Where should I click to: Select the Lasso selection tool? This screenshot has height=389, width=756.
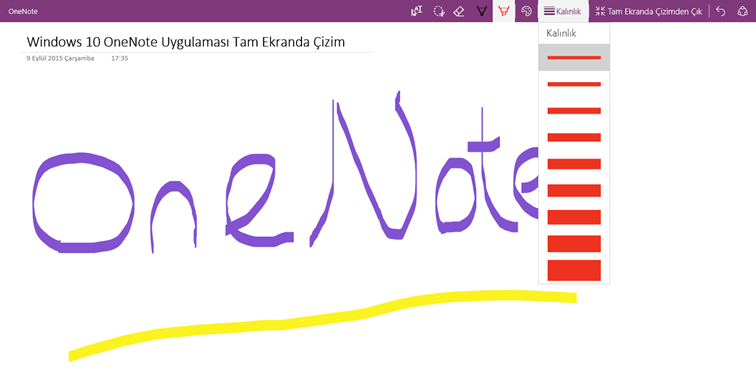pos(439,11)
